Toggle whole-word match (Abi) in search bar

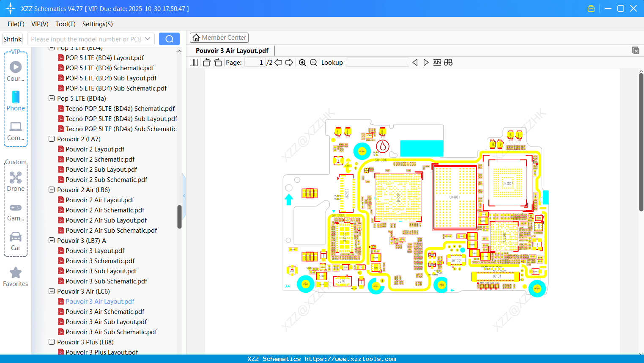[437, 62]
